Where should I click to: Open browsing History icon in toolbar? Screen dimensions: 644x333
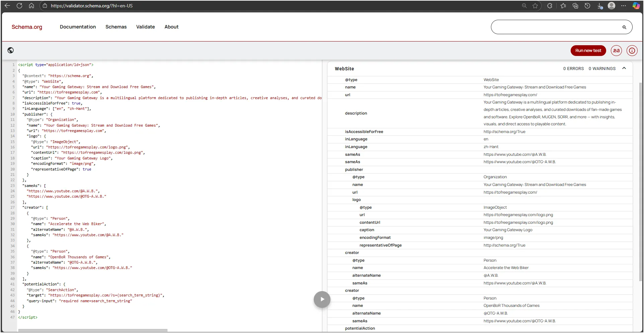587,6
